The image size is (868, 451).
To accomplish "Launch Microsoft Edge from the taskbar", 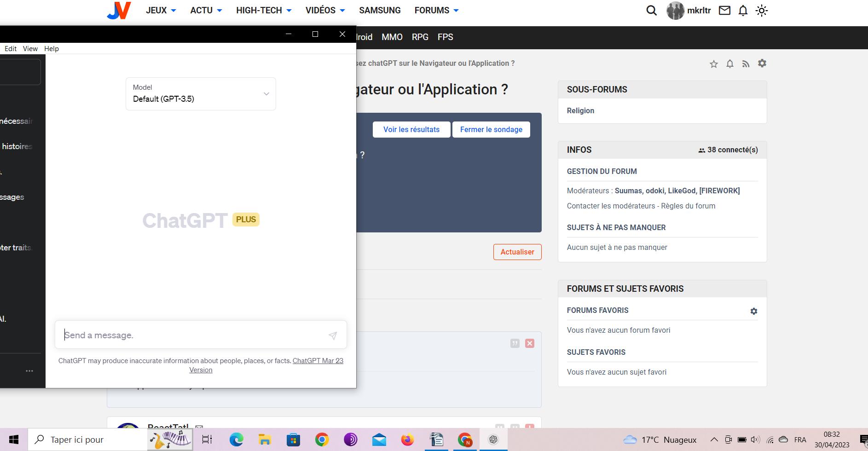I will point(237,439).
